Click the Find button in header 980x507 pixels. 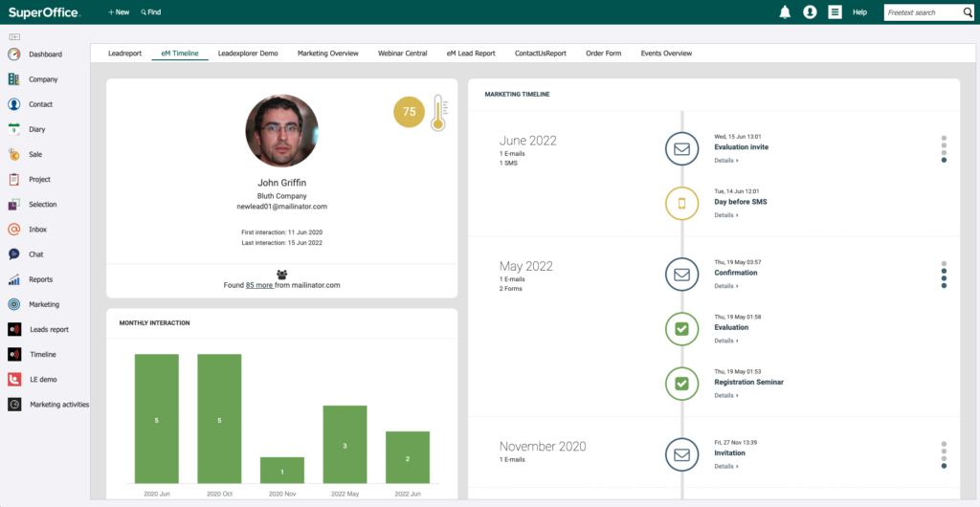tap(151, 11)
